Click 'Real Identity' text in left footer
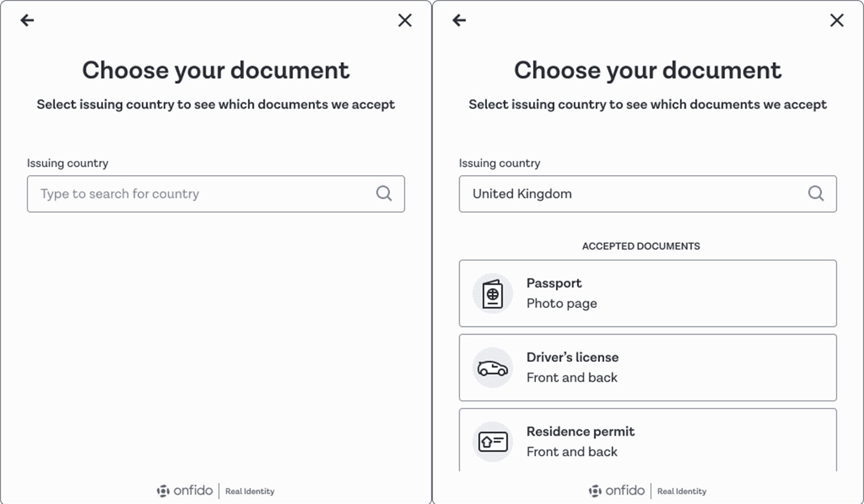 (x=250, y=491)
